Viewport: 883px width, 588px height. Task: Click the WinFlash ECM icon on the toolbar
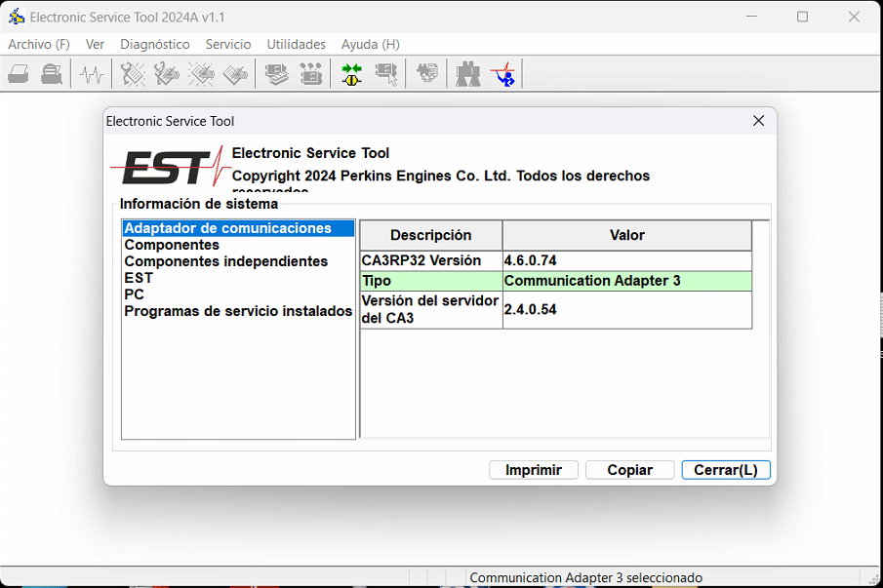click(276, 73)
